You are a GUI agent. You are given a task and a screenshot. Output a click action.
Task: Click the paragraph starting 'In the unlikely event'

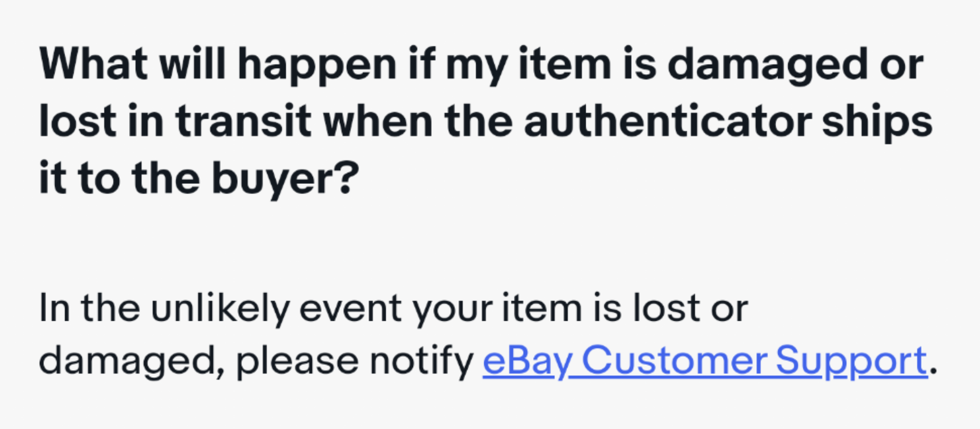488,335
